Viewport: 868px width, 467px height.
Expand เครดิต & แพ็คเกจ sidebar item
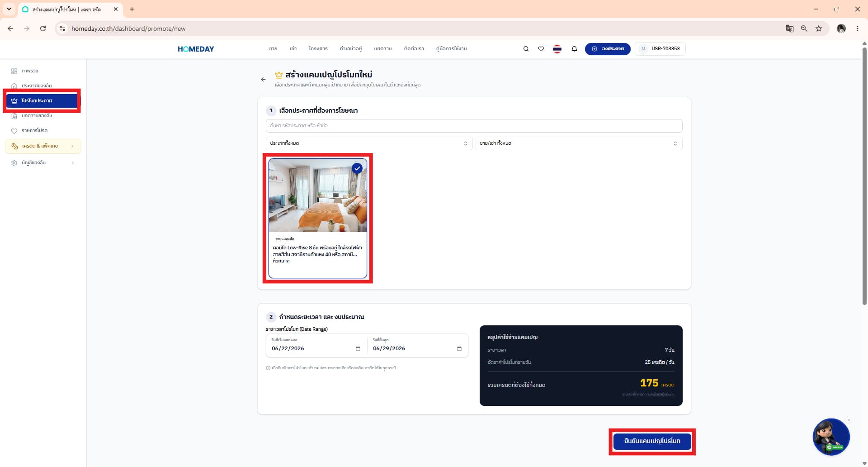tap(43, 146)
